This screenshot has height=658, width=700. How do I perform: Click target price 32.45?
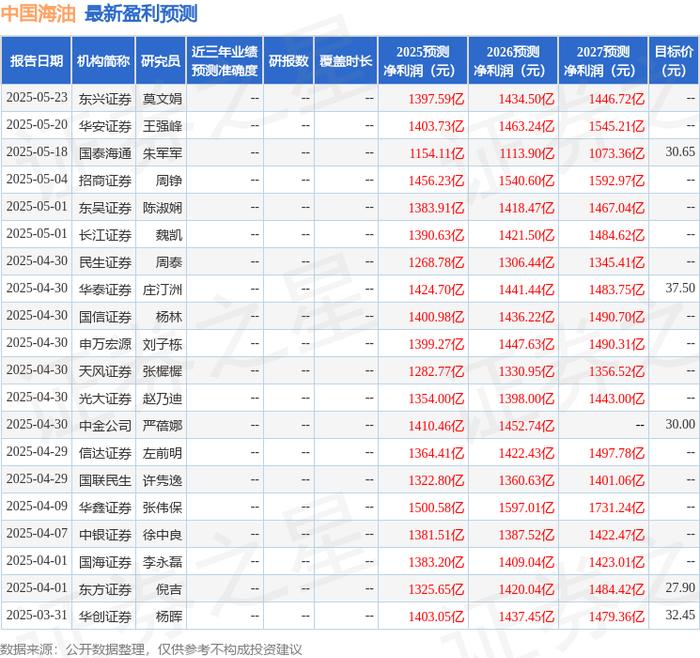pos(680,615)
